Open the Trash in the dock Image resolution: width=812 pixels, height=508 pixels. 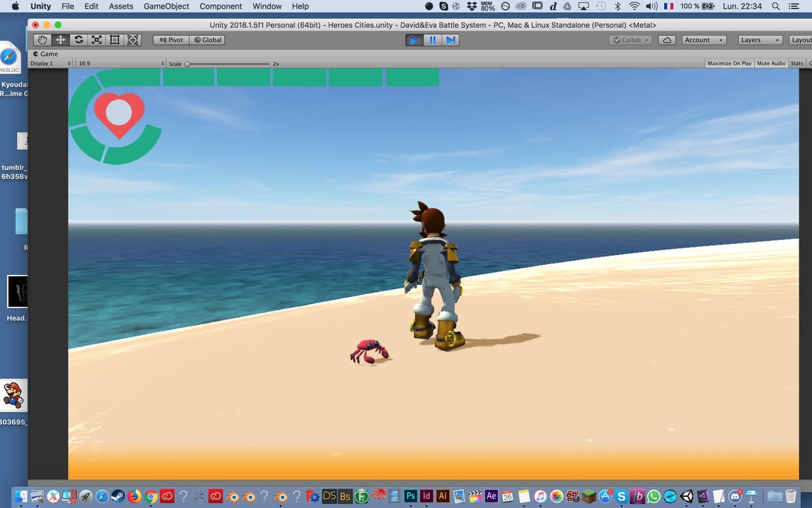point(790,496)
